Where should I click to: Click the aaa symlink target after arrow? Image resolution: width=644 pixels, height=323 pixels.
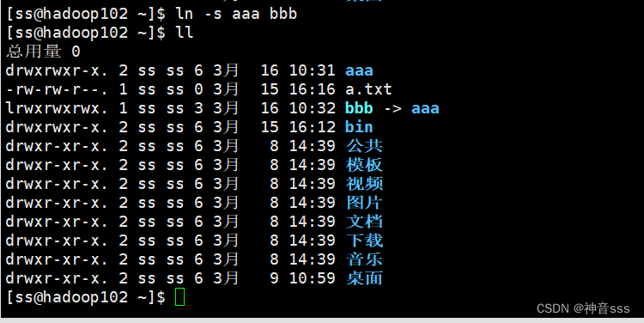point(426,108)
